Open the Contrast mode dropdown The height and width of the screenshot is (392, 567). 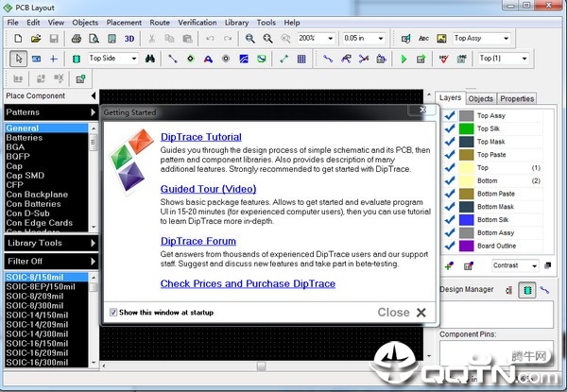[x=534, y=266]
